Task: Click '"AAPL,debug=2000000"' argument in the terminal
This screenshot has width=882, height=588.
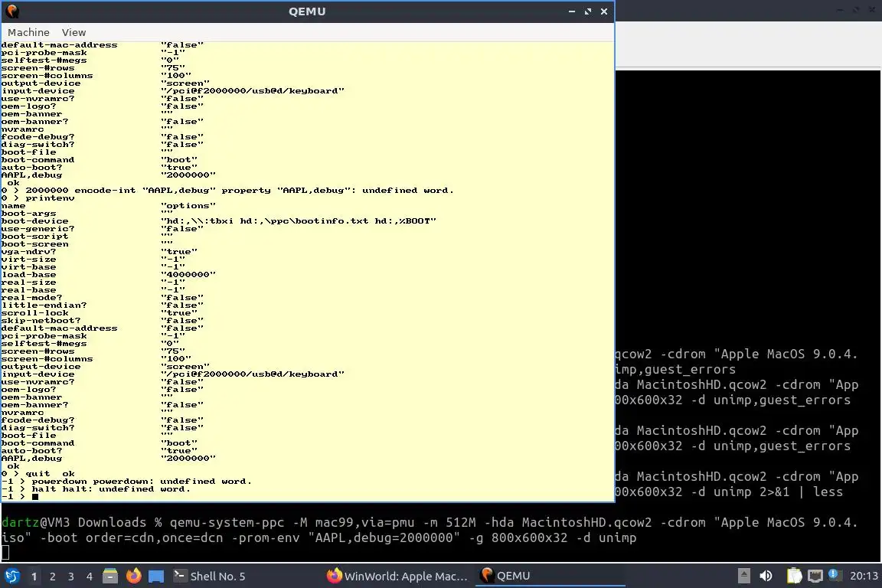Action: click(384, 538)
